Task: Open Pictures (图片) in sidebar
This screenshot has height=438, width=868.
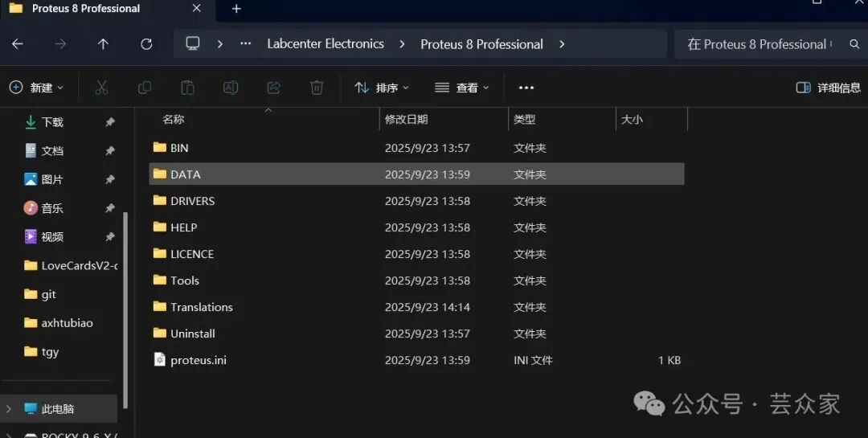Action: 52,179
